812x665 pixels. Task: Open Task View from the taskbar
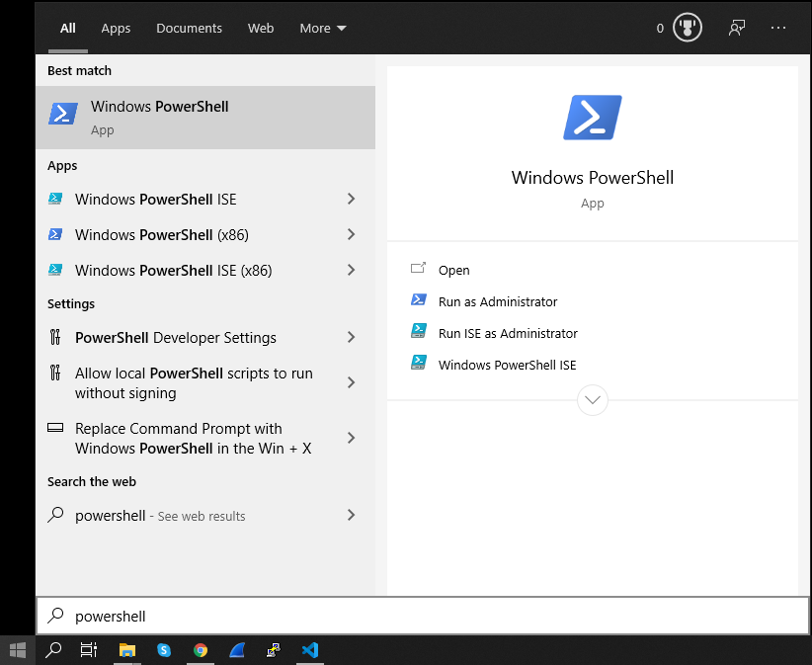click(89, 650)
